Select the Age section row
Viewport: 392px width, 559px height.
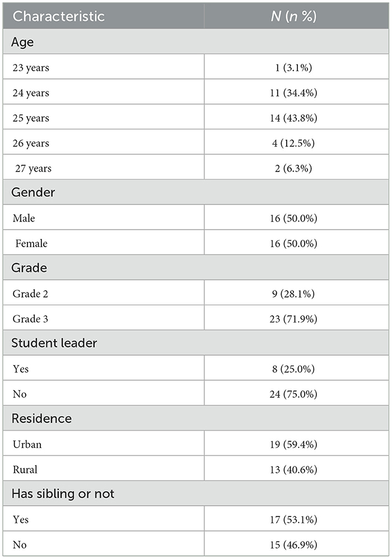pos(196,41)
